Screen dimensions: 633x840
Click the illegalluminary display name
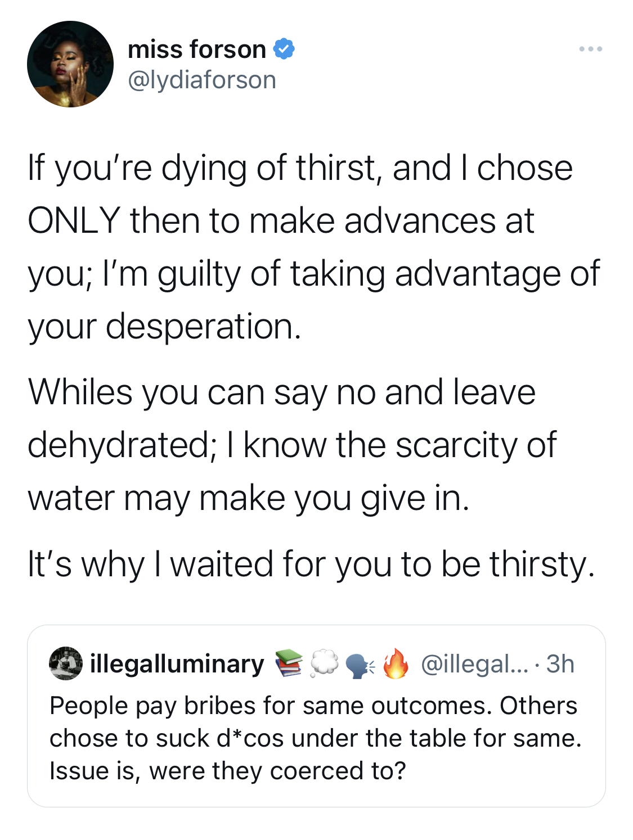pyautogui.click(x=177, y=664)
